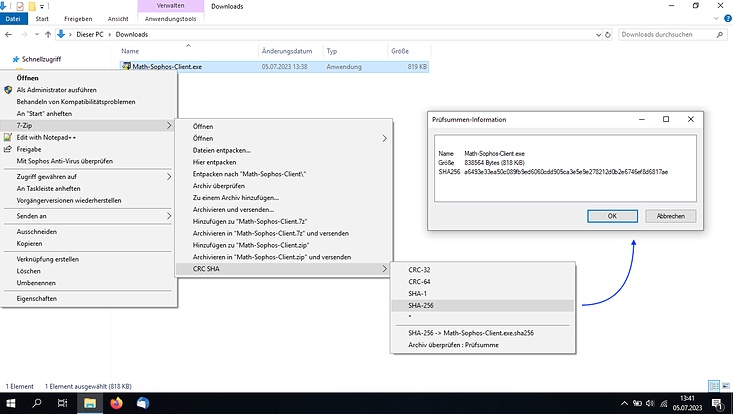The height and width of the screenshot is (414, 733).
Task: Choose Kopieren from context menu
Action: pos(89,243)
